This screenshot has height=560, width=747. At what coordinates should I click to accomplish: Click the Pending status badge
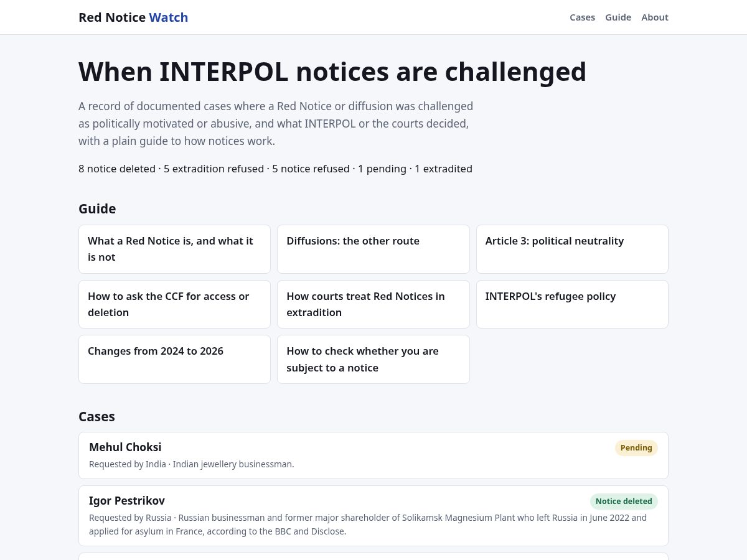pos(636,448)
